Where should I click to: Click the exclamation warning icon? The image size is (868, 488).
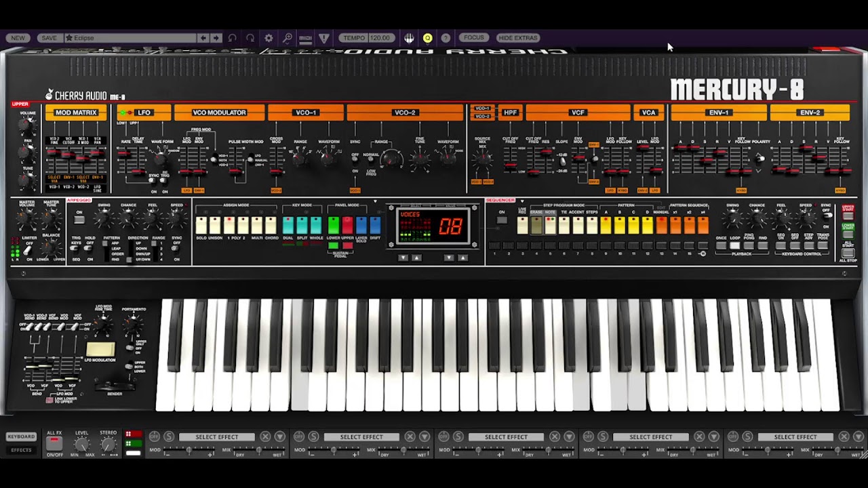323,38
